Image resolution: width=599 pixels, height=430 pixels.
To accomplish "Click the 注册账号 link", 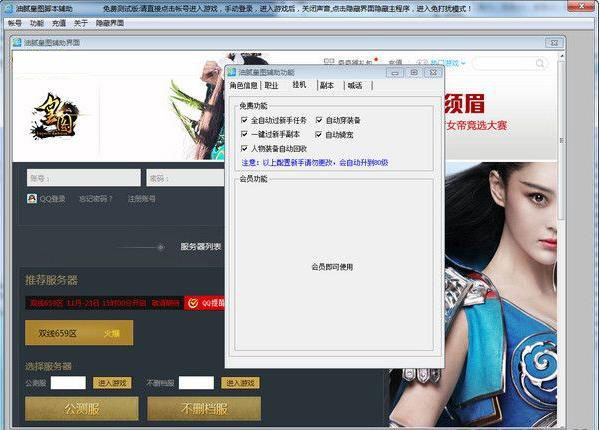I will click(x=142, y=199).
